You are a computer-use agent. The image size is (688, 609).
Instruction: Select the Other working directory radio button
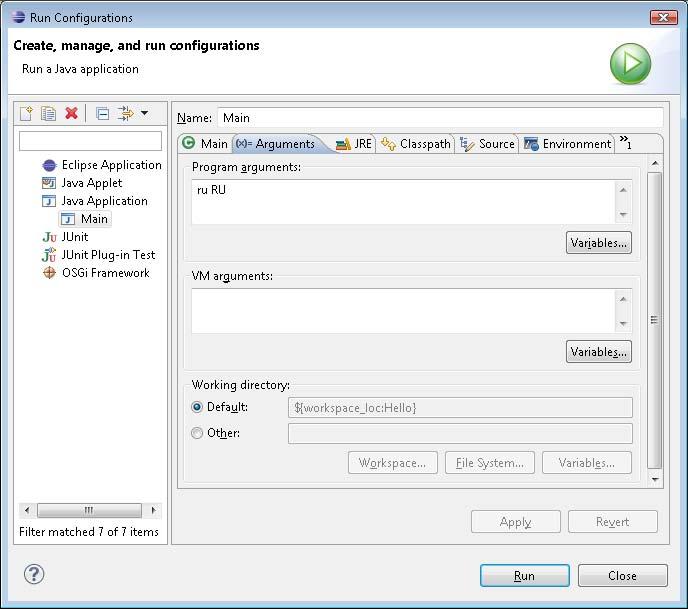pyautogui.click(x=197, y=433)
